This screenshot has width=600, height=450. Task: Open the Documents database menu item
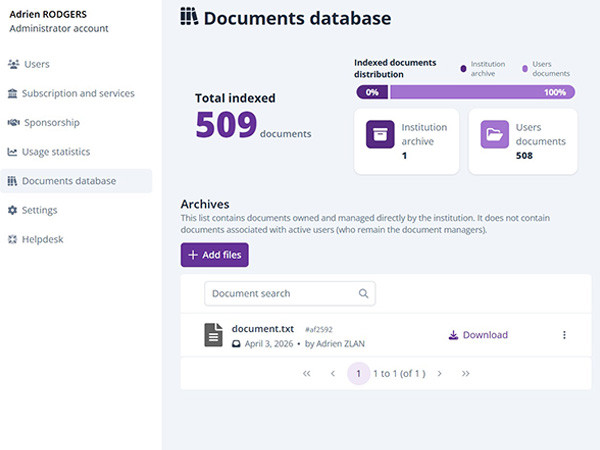[68, 181]
